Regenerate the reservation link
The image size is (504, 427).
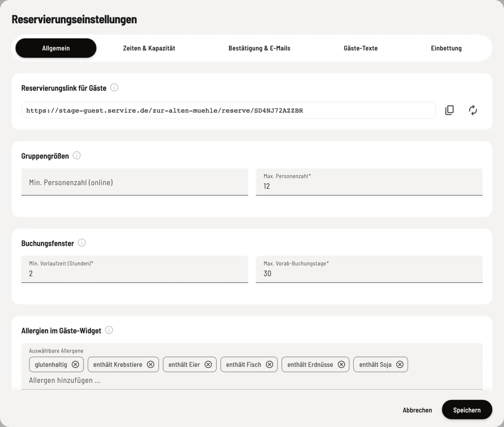(x=473, y=110)
